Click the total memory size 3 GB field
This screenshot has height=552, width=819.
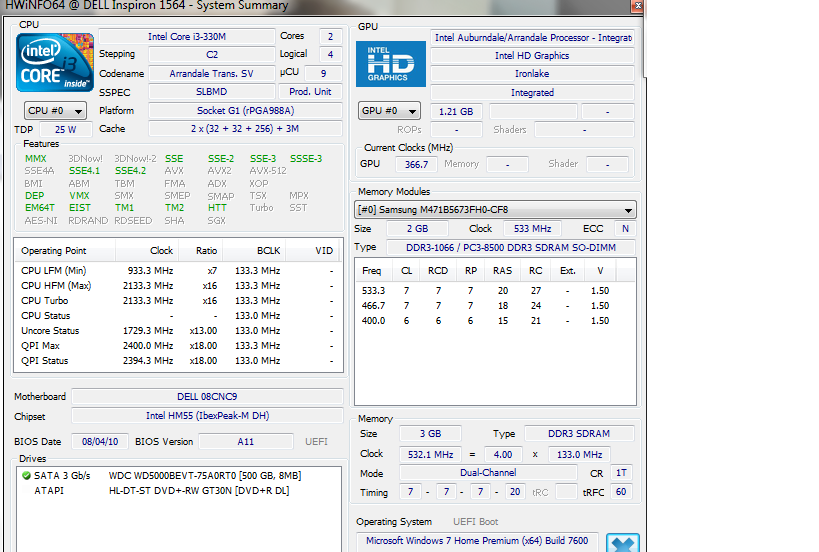tap(430, 434)
